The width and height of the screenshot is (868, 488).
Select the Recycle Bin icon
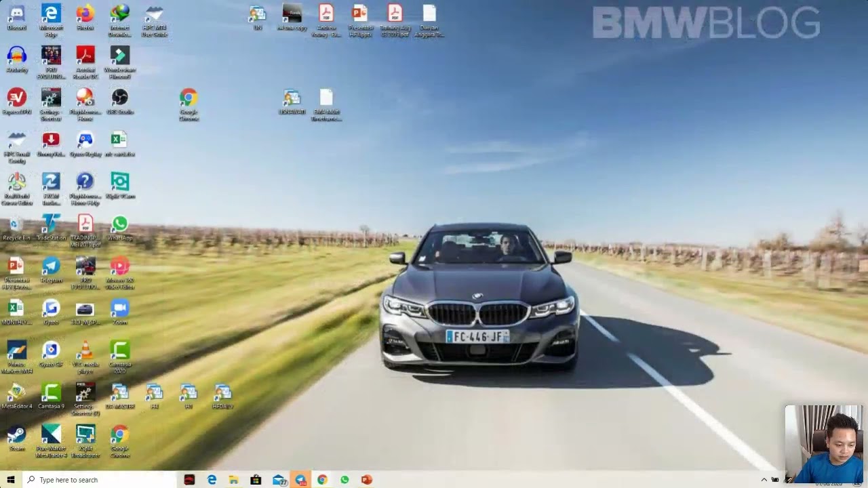pyautogui.click(x=16, y=228)
